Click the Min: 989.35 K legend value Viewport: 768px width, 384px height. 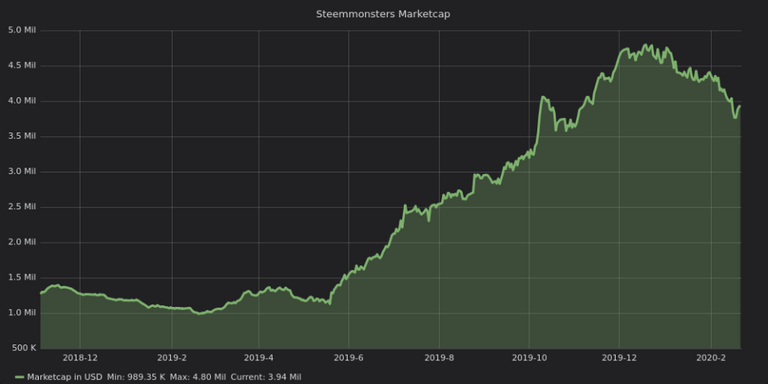tap(137, 377)
